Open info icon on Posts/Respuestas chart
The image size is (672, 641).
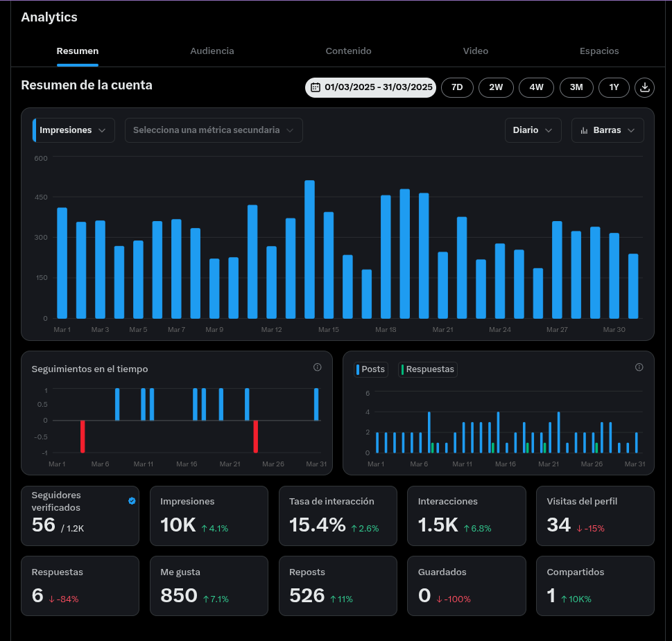click(x=639, y=367)
